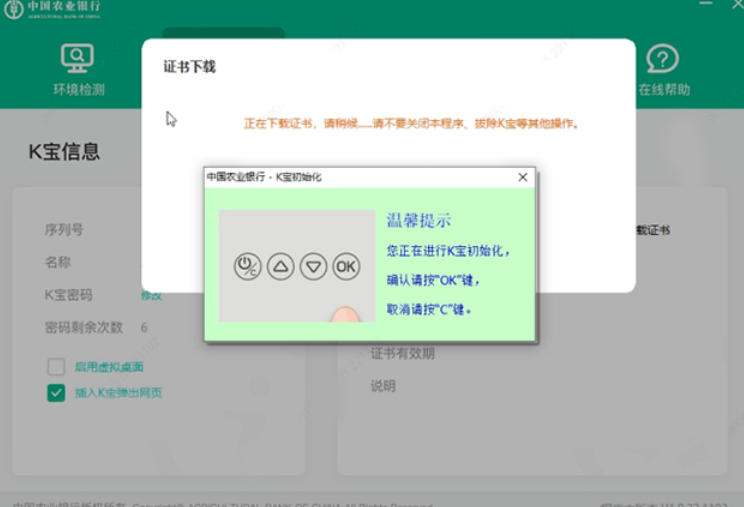The width and height of the screenshot is (744, 507).
Task: Click the K宝密码 label
Action: [68, 295]
